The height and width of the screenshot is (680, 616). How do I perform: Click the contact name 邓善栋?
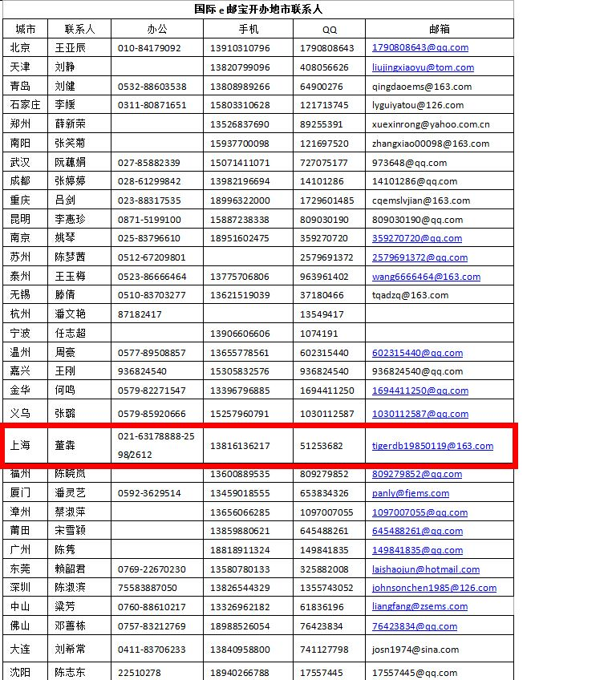[70, 625]
